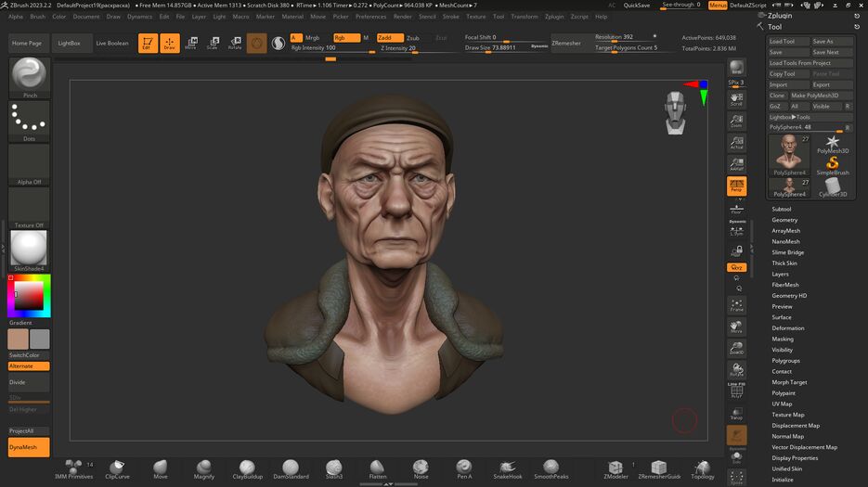This screenshot has width=868, height=487.
Task: Toggle Rgb painting mode
Action: 346,38
